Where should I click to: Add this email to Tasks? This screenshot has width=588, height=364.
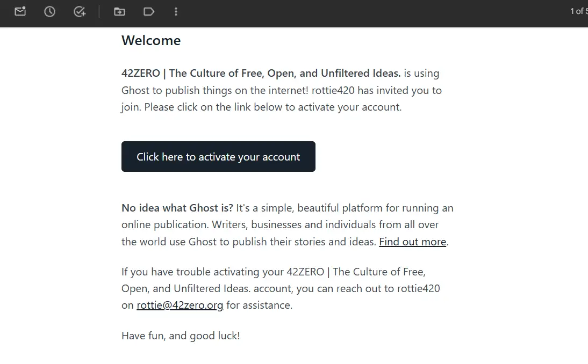point(80,11)
